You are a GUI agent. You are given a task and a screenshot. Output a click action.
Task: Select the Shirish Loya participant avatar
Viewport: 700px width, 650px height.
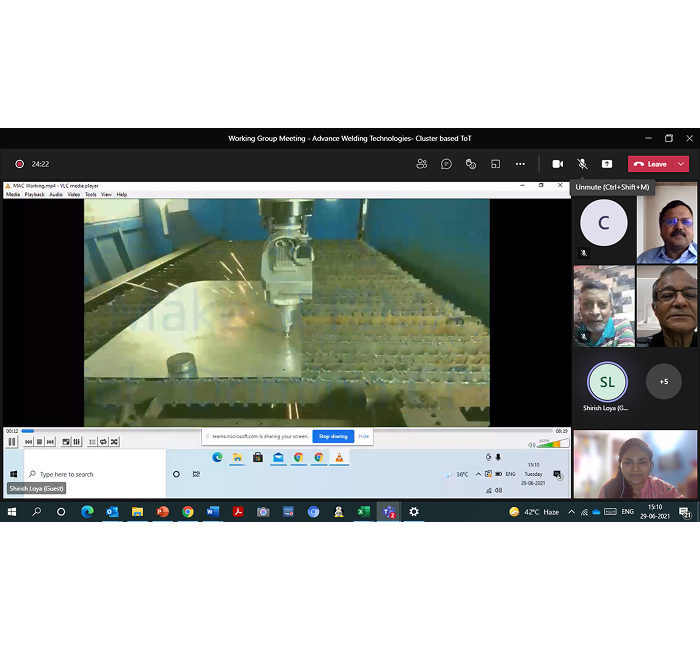pyautogui.click(x=606, y=381)
